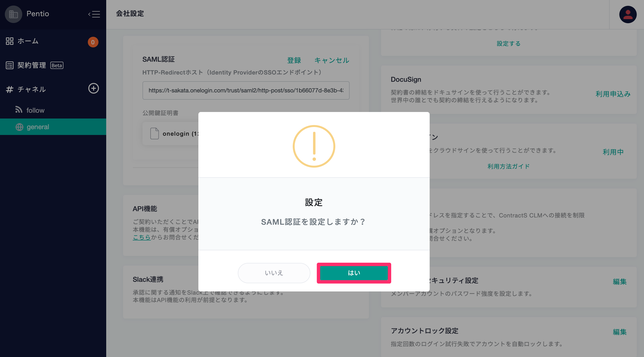The width and height of the screenshot is (644, 357).
Task: Open the Pentio company building icon
Action: [14, 14]
